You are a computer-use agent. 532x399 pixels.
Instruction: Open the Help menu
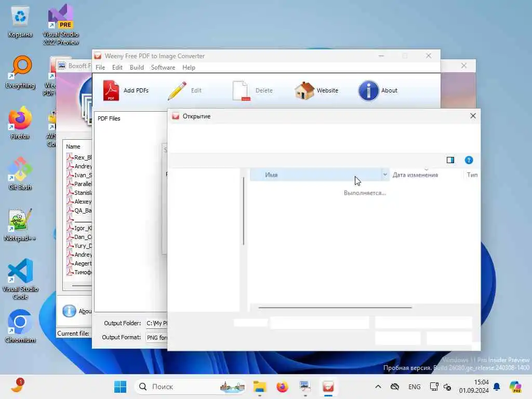click(189, 68)
